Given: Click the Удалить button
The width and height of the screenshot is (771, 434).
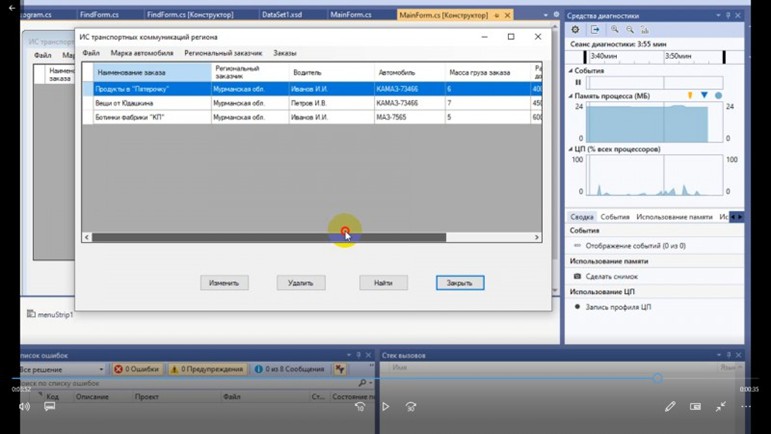Looking at the screenshot, I should (301, 283).
